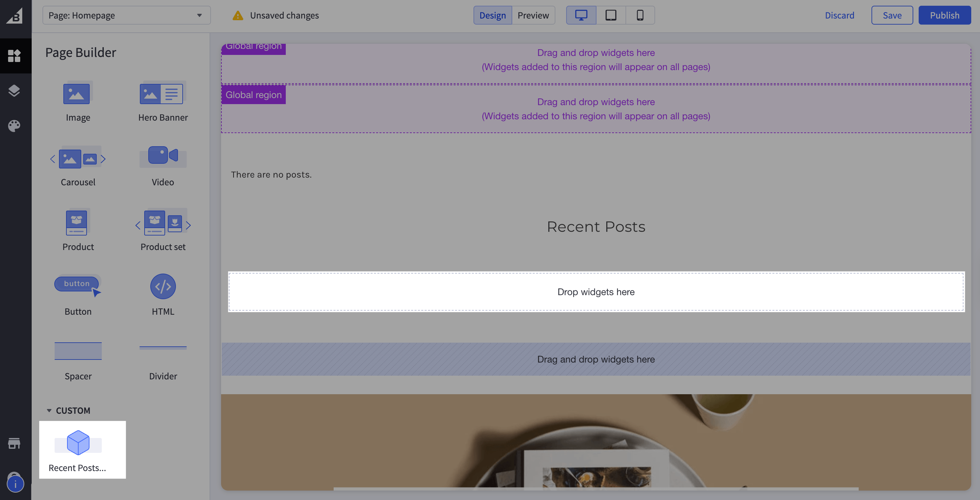The height and width of the screenshot is (500, 980).
Task: Select the Button widget
Action: point(78,295)
